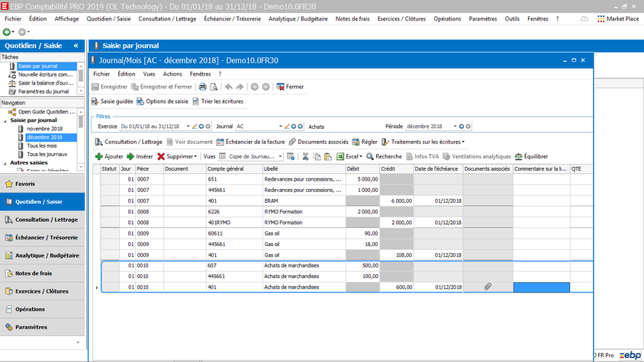
Task: Collapse the Autres saisies tree node
Action: click(5, 163)
